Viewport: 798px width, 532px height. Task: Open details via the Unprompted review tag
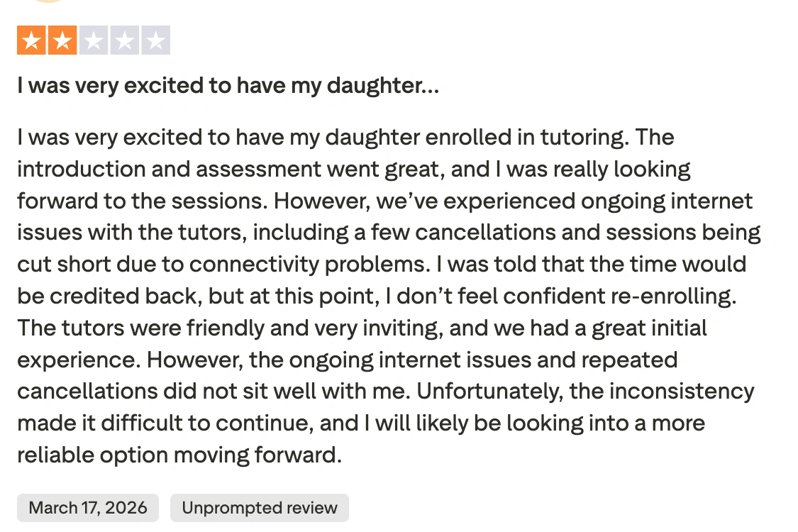[260, 507]
